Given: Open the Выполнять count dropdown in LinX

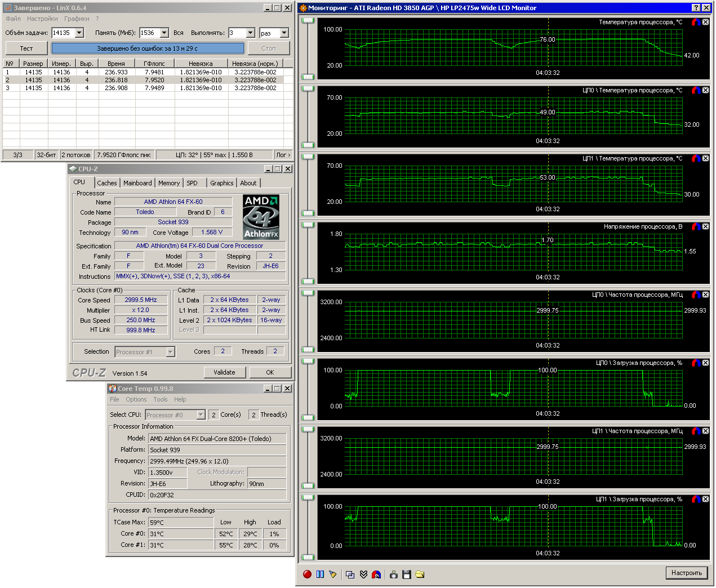Looking at the screenshot, I should (250, 33).
